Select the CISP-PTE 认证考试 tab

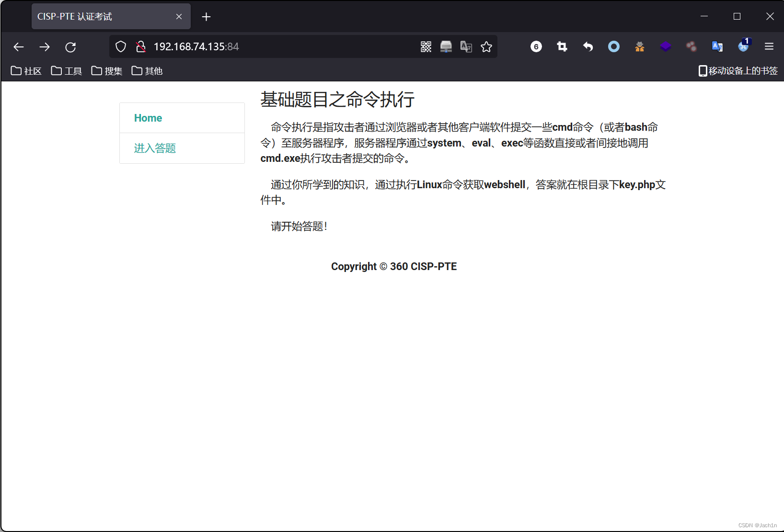click(x=111, y=16)
